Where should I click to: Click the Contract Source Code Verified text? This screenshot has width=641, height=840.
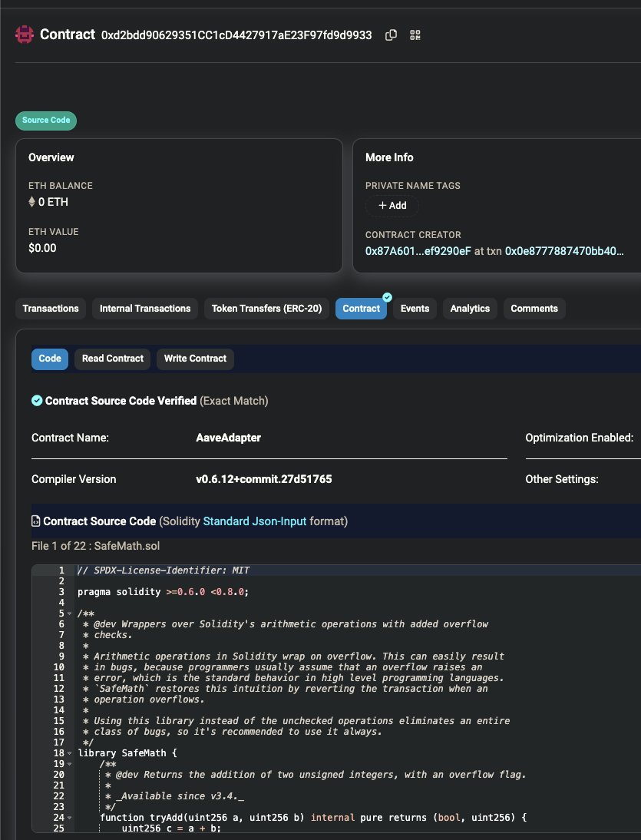pyautogui.click(x=121, y=401)
